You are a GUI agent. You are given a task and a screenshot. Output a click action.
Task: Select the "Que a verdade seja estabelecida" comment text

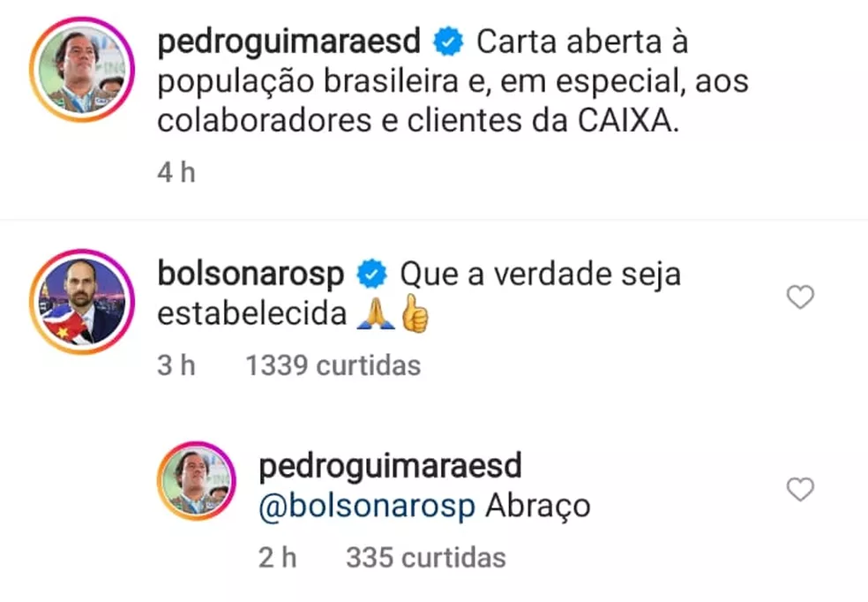click(x=419, y=294)
